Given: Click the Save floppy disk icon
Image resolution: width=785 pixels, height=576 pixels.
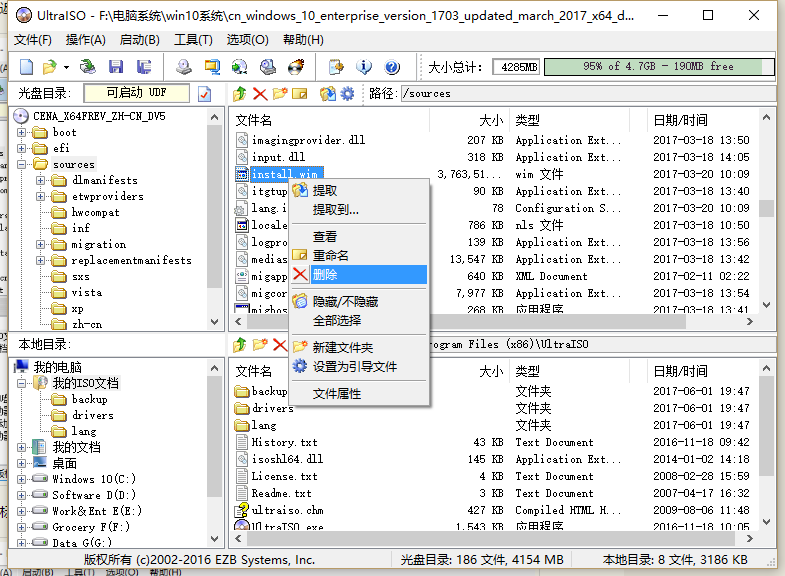Looking at the screenshot, I should [116, 67].
